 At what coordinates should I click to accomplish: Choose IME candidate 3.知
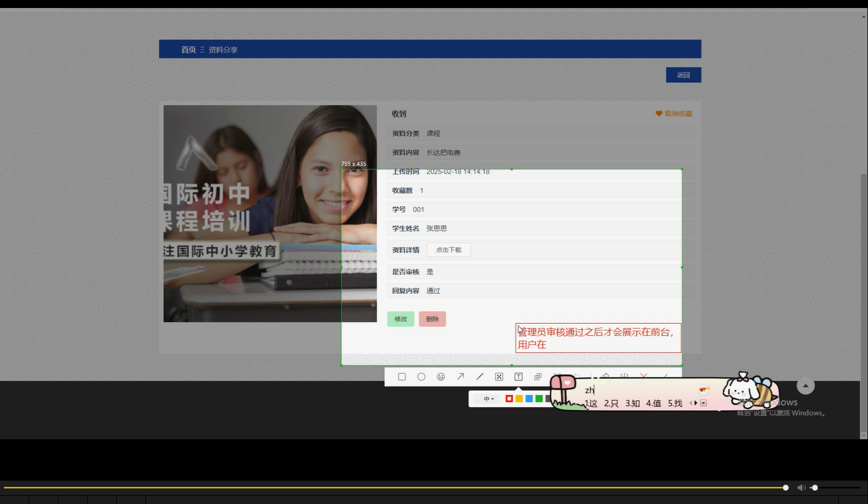[633, 403]
